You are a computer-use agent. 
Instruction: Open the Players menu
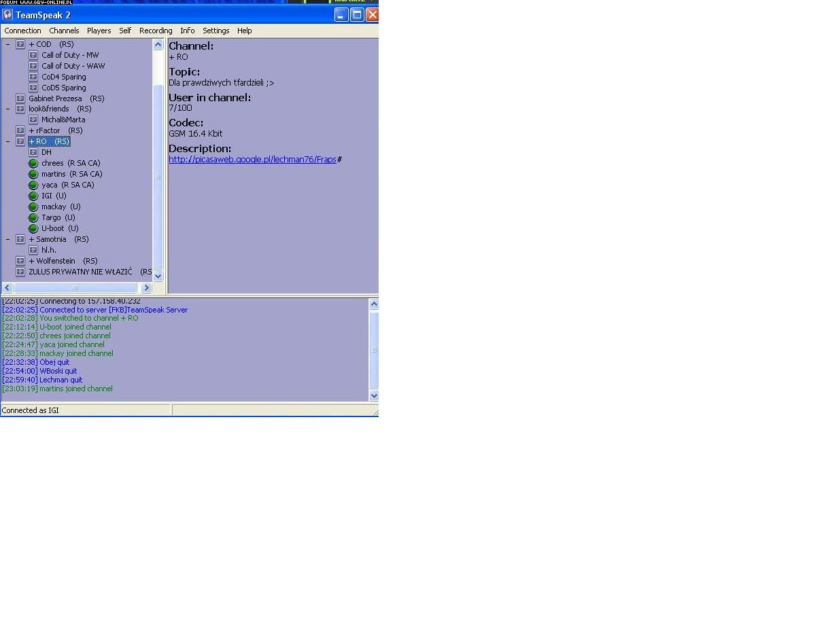tap(99, 31)
